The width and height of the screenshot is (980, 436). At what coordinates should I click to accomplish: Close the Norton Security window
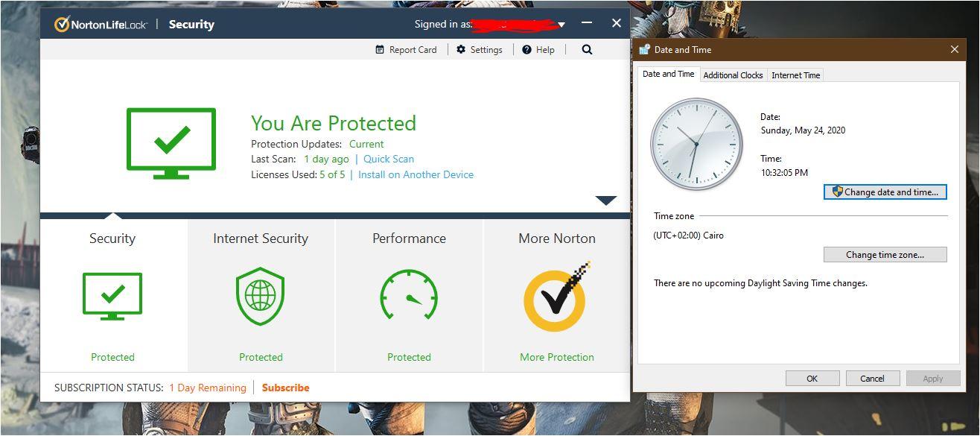click(616, 24)
